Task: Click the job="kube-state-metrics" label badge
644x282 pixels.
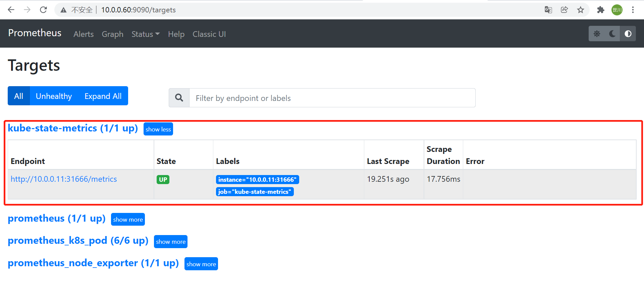Action: click(x=255, y=192)
